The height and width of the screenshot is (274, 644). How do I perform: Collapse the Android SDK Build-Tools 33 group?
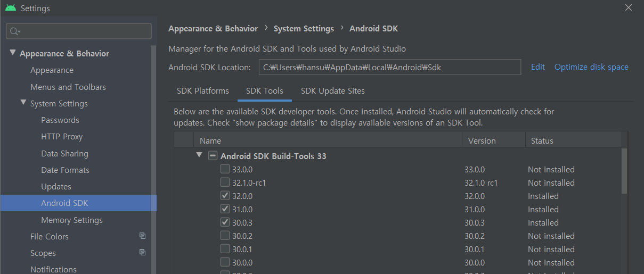[199, 155]
